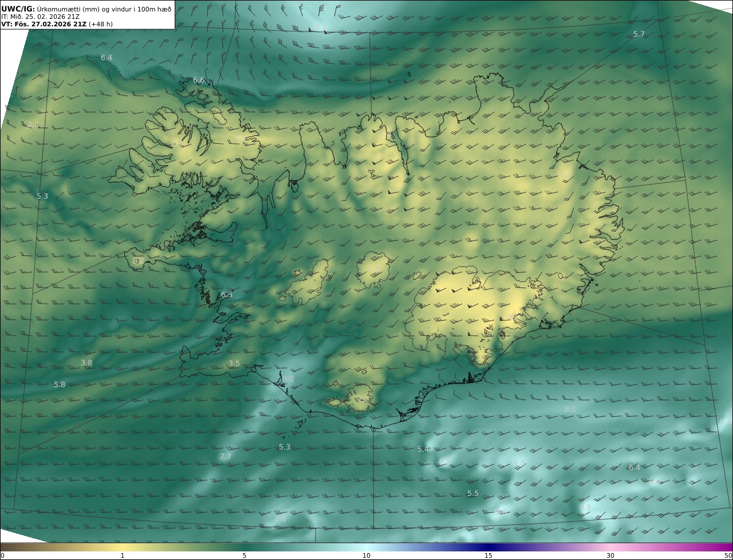733x560 pixels.
Task: Click the 30 tick on the color scale
Action: 610,555
